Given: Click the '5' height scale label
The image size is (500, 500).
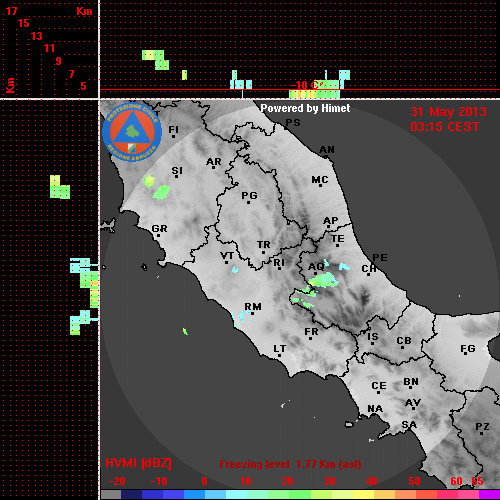Looking at the screenshot, I should click(x=83, y=86).
